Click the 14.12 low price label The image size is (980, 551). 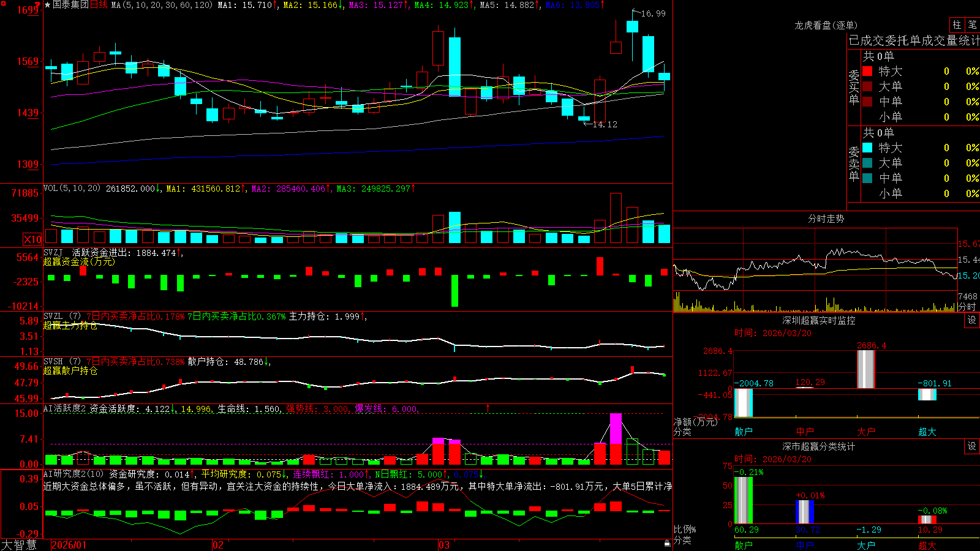tap(605, 124)
